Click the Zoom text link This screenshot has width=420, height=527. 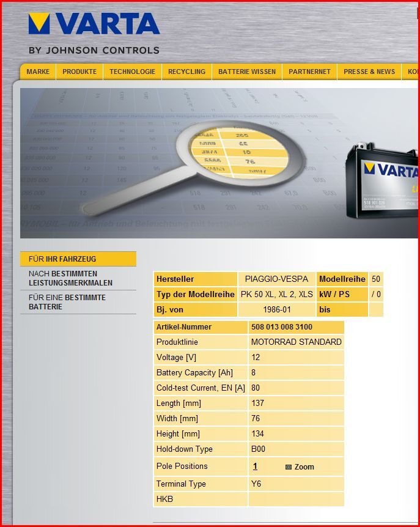[304, 467]
